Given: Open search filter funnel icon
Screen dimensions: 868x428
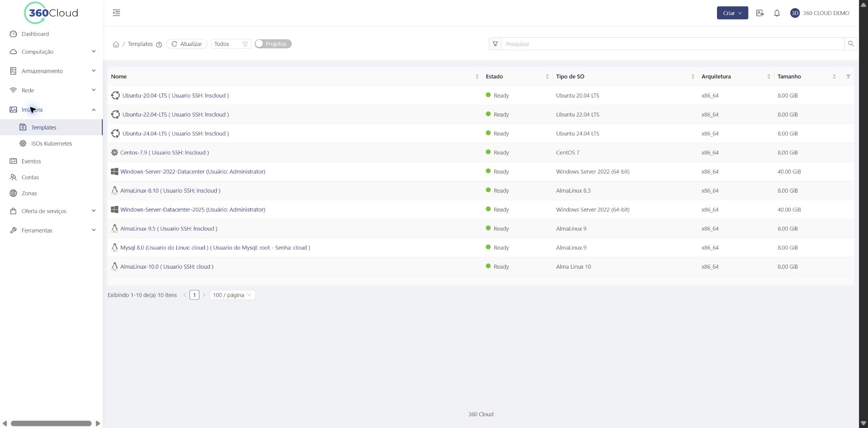Looking at the screenshot, I should coord(495,44).
